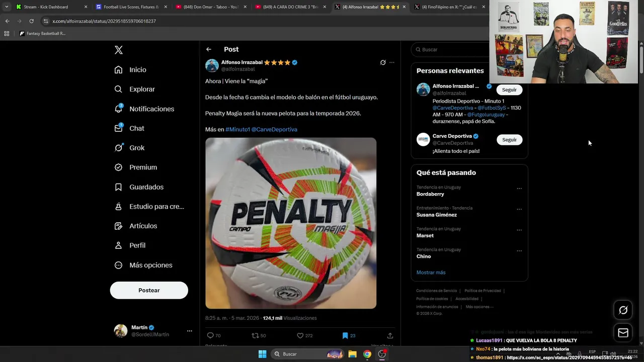Click the #Minuto1 hashtag link
Screen dimensions: 644x362
237,129
